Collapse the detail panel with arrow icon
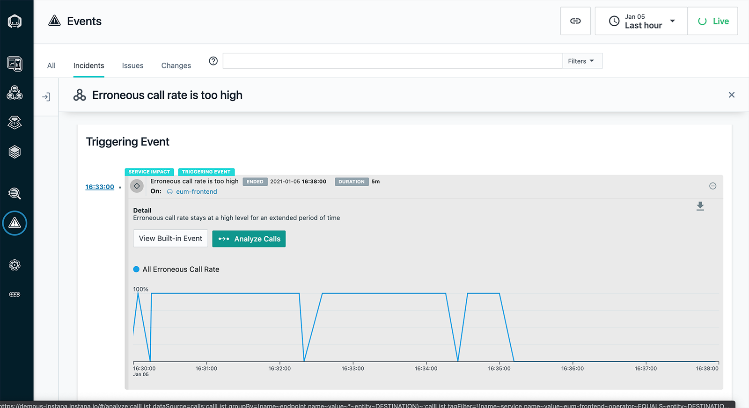 click(46, 97)
